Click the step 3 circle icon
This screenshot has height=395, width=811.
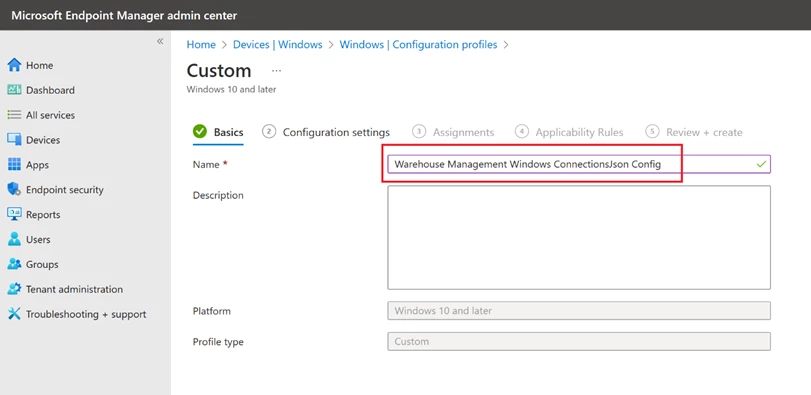tap(419, 132)
